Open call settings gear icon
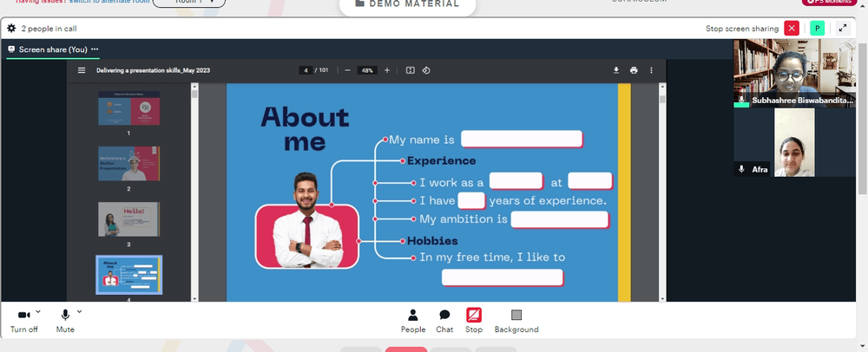Screen dimensions: 868x352 click(11, 29)
